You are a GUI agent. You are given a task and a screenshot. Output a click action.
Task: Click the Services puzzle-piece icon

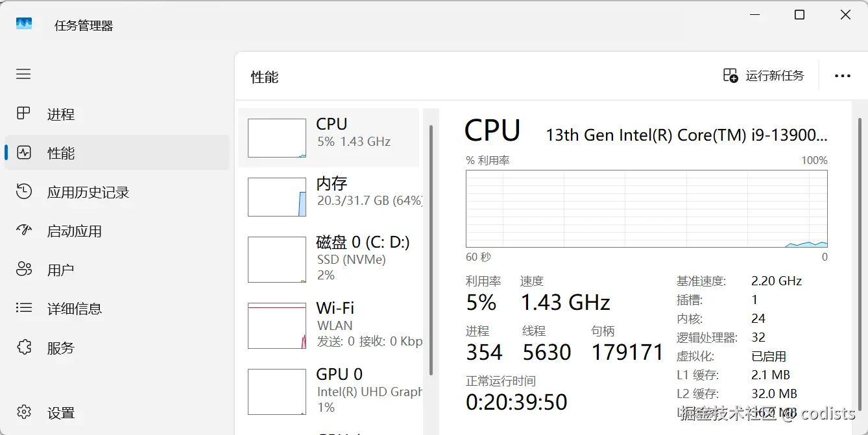coord(24,347)
